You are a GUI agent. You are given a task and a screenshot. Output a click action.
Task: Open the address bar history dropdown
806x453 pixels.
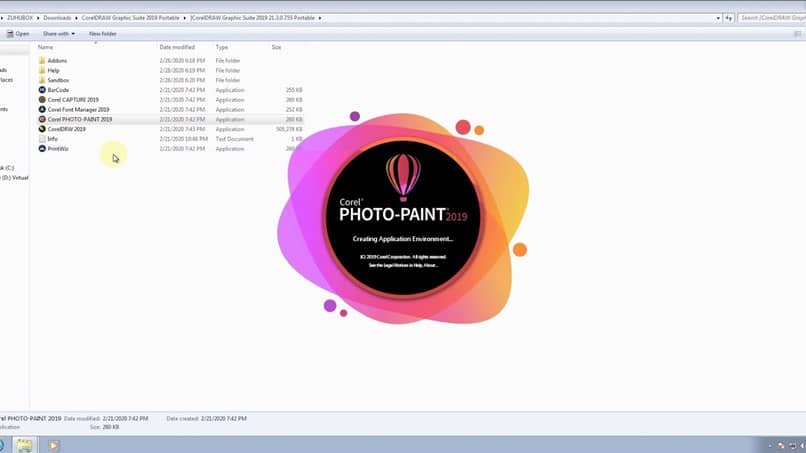[718, 18]
